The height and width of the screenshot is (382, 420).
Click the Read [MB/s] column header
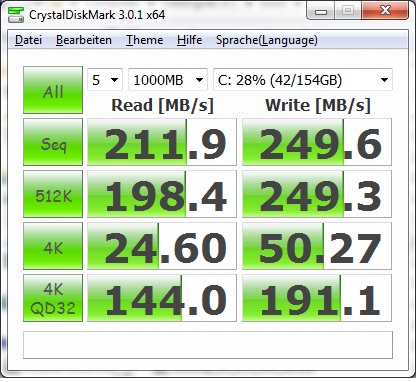click(x=162, y=105)
